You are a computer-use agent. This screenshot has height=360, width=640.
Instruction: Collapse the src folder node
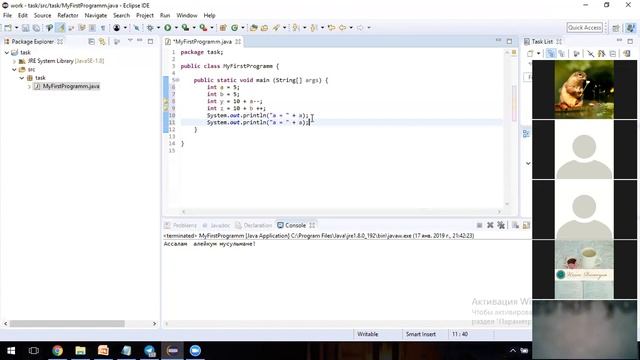pyautogui.click(x=14, y=70)
